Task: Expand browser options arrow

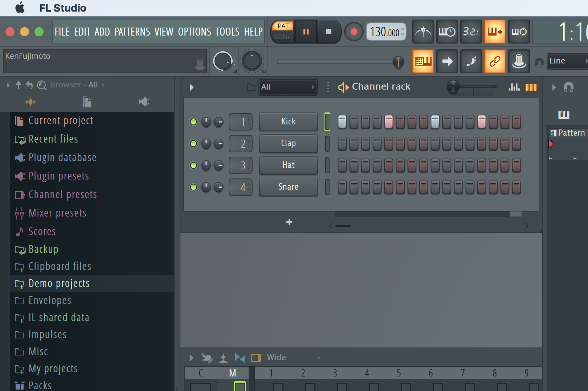Action: click(x=8, y=85)
